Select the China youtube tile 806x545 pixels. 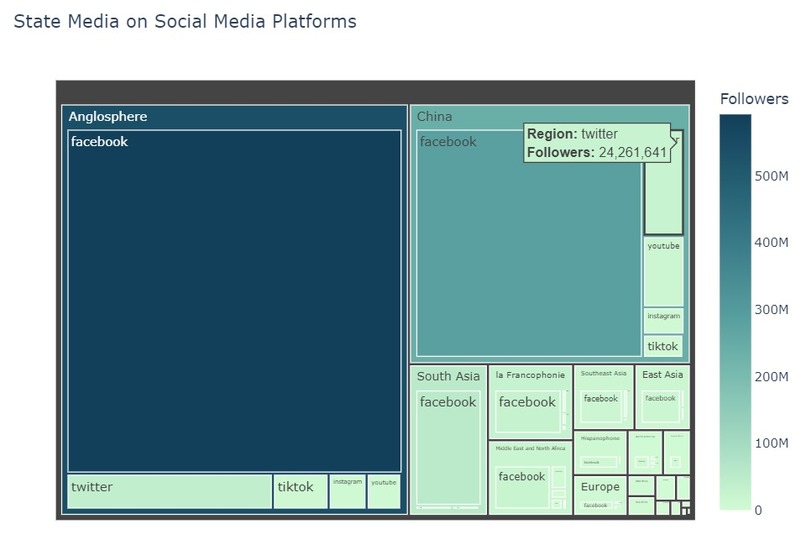click(664, 272)
